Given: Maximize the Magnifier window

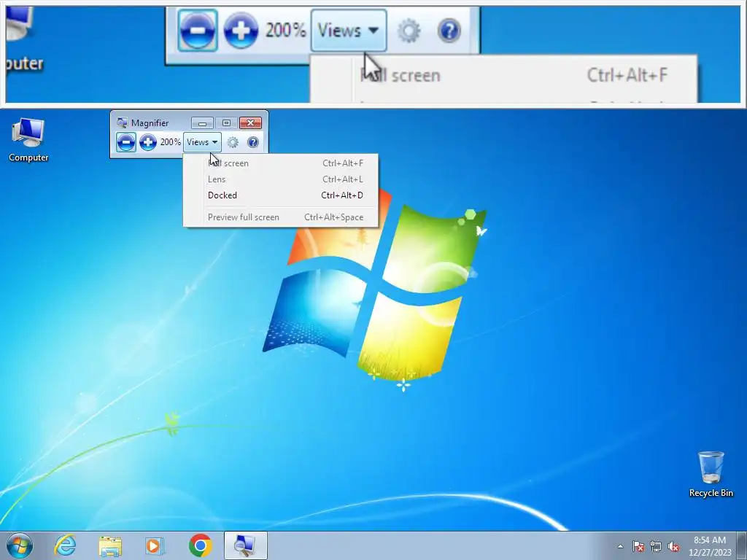Looking at the screenshot, I should [x=226, y=122].
